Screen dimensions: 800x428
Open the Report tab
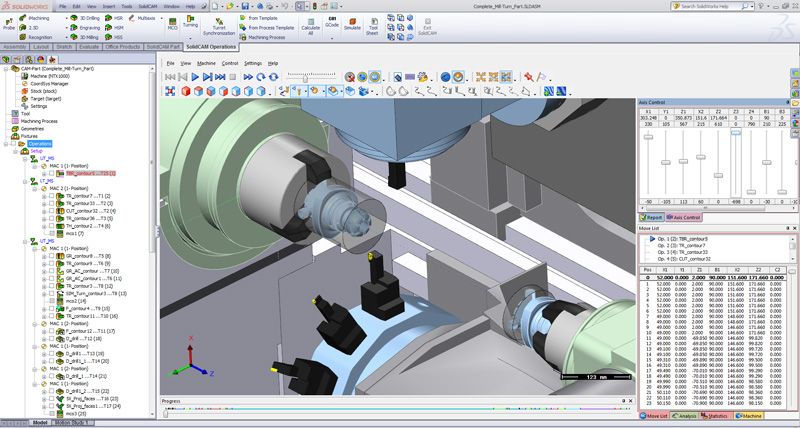651,217
